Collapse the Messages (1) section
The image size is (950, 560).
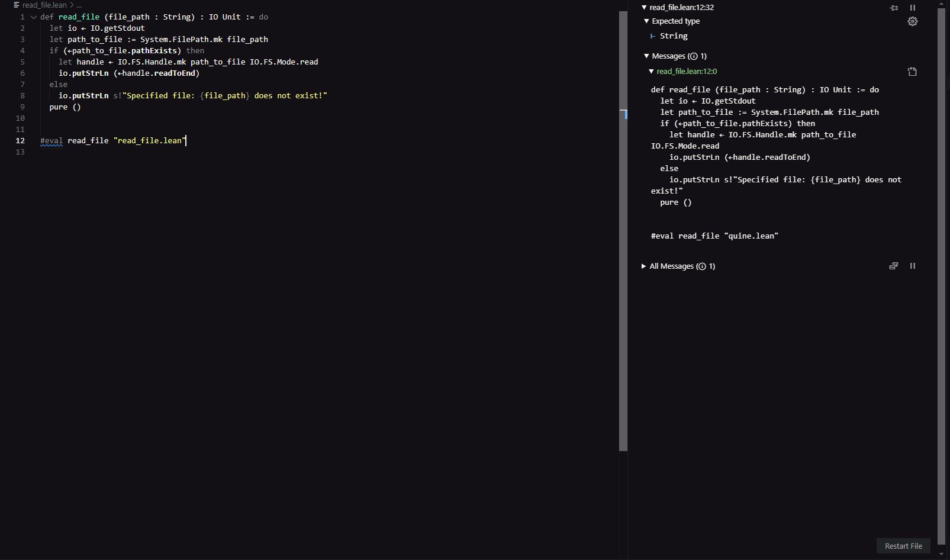point(646,56)
